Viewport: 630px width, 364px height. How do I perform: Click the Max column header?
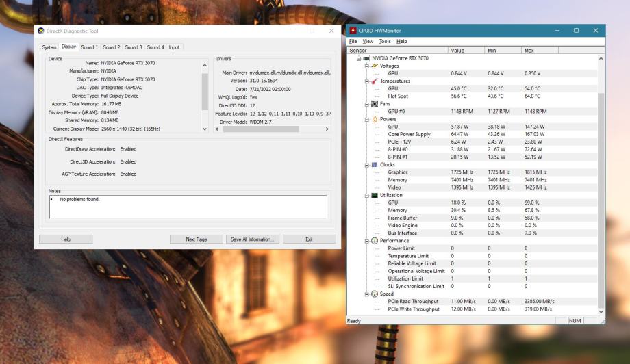pos(540,51)
